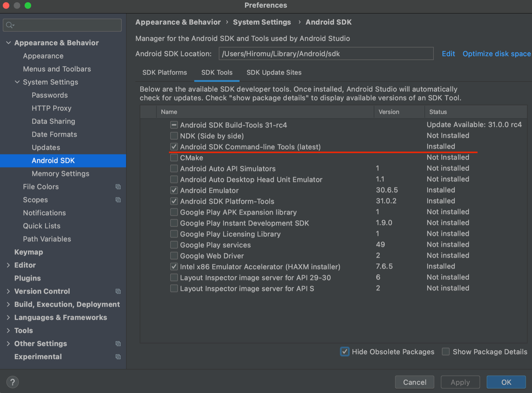Uncheck Android SDK Command-line Tools (latest)

click(174, 147)
